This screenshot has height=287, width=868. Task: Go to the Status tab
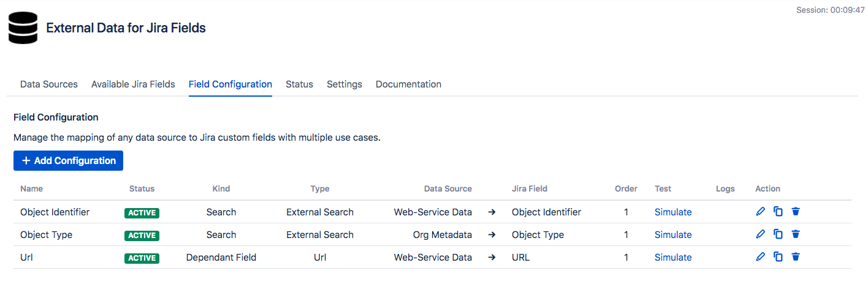[x=299, y=84]
